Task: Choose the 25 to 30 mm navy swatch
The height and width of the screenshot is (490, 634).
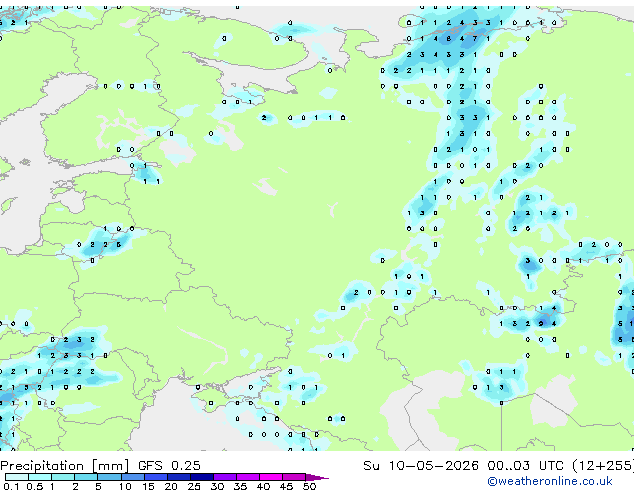Action: [x=201, y=477]
